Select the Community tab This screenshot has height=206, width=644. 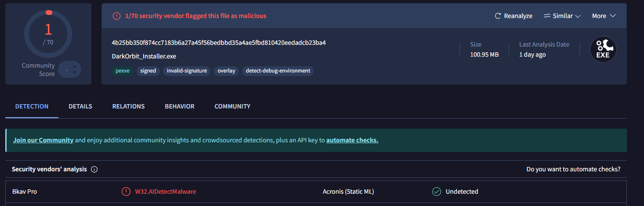[232, 106]
